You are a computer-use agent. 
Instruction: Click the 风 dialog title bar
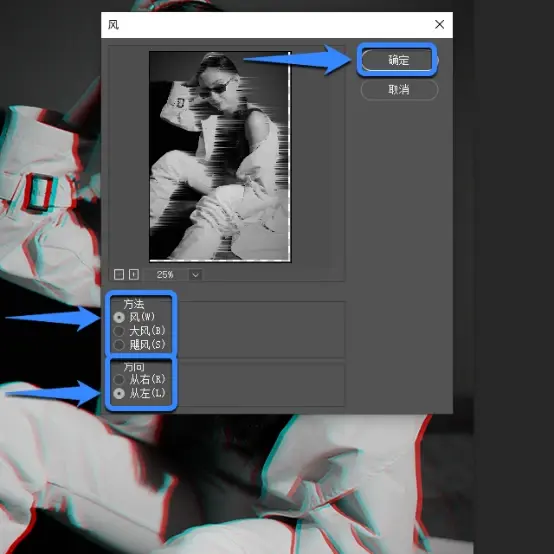tap(269, 25)
